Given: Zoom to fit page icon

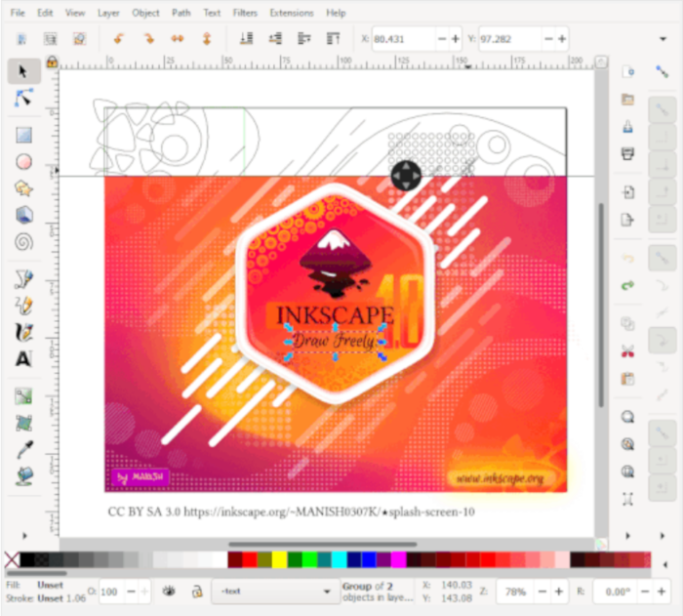Looking at the screenshot, I should pyautogui.click(x=627, y=472).
